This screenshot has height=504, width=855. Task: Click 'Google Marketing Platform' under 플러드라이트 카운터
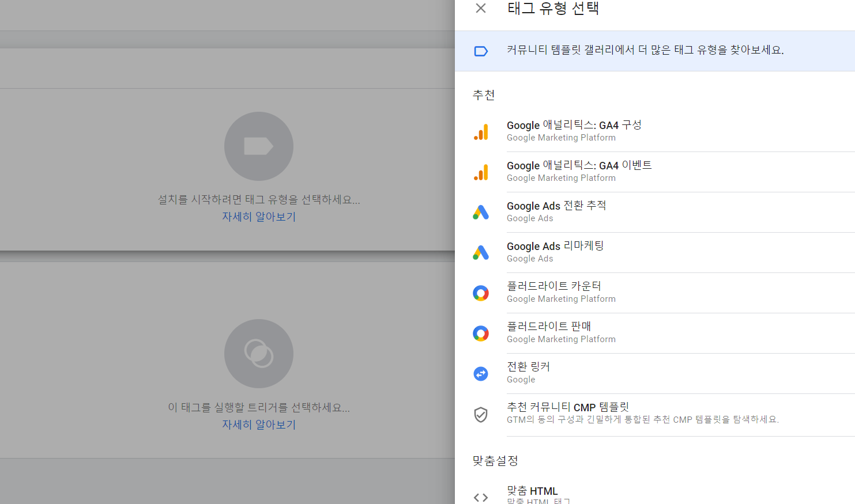point(561,299)
